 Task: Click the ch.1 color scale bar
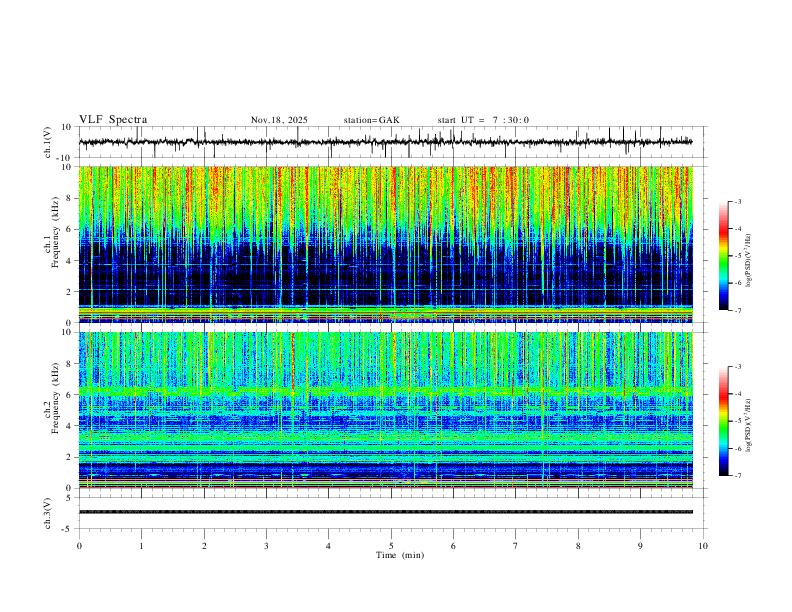click(x=724, y=256)
